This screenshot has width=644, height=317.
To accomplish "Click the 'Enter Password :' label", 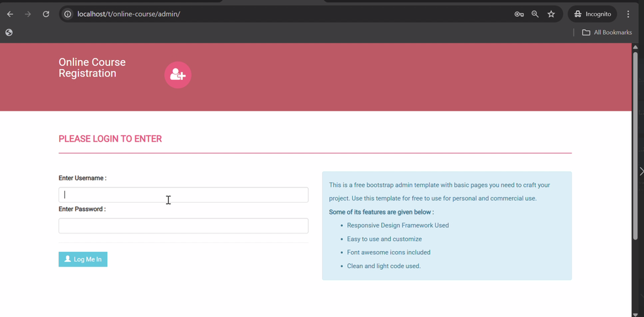I will coord(82,209).
